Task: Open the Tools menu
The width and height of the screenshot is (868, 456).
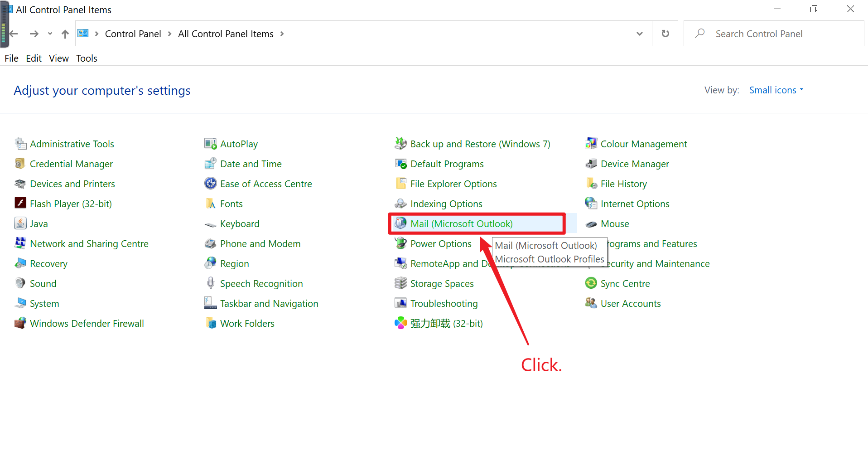Action: (87, 58)
